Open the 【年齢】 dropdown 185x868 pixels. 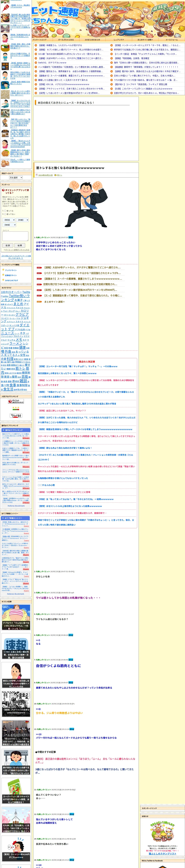tap(23, 220)
